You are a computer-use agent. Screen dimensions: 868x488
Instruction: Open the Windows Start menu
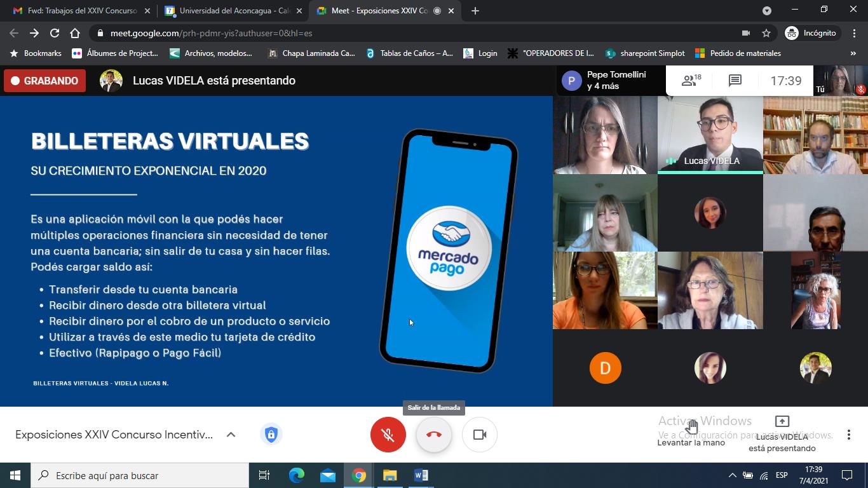click(x=15, y=475)
